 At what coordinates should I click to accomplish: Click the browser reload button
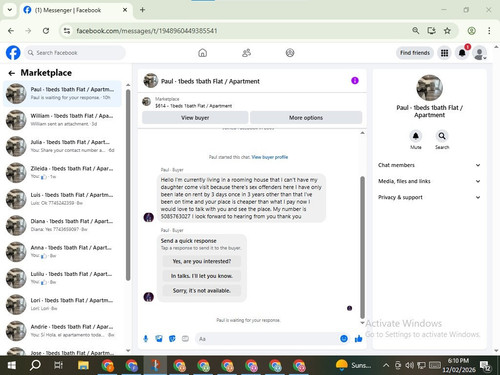click(46, 31)
